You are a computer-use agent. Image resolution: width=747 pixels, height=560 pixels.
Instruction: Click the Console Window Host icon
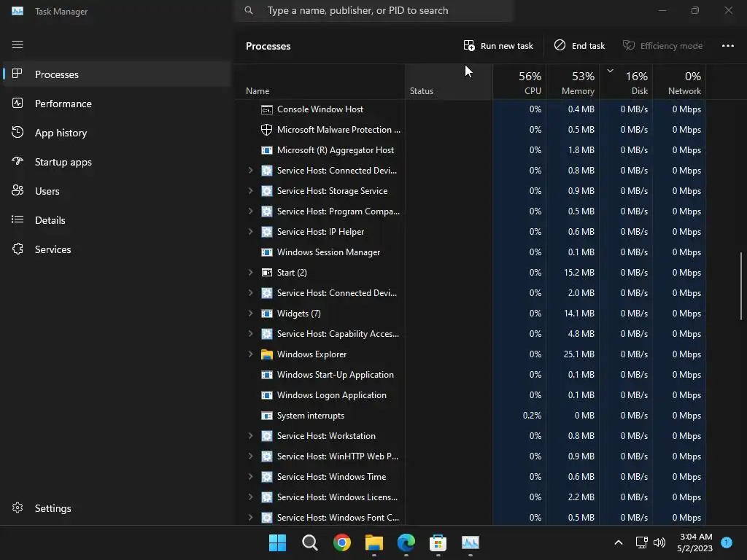pos(267,109)
